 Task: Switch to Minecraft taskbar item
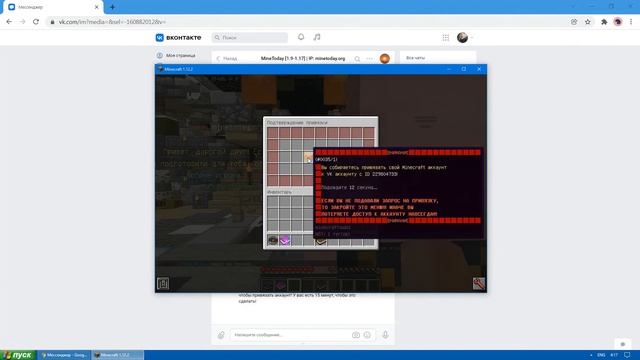pyautogui.click(x=118, y=355)
